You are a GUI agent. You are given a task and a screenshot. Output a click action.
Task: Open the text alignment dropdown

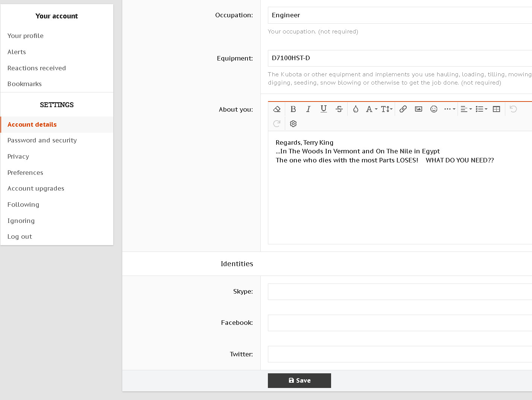tap(466, 109)
